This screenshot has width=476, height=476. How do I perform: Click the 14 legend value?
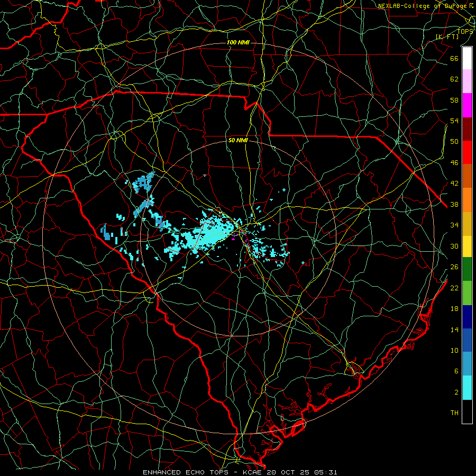[x=454, y=329]
